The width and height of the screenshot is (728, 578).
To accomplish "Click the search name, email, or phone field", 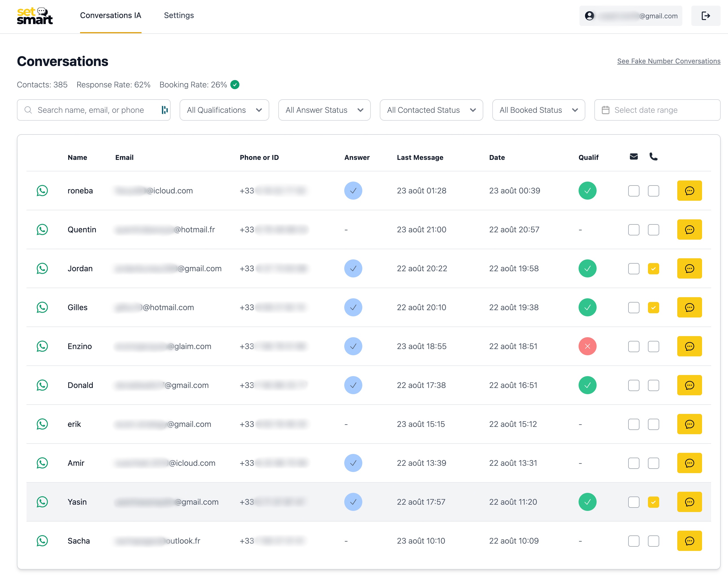I will (94, 110).
